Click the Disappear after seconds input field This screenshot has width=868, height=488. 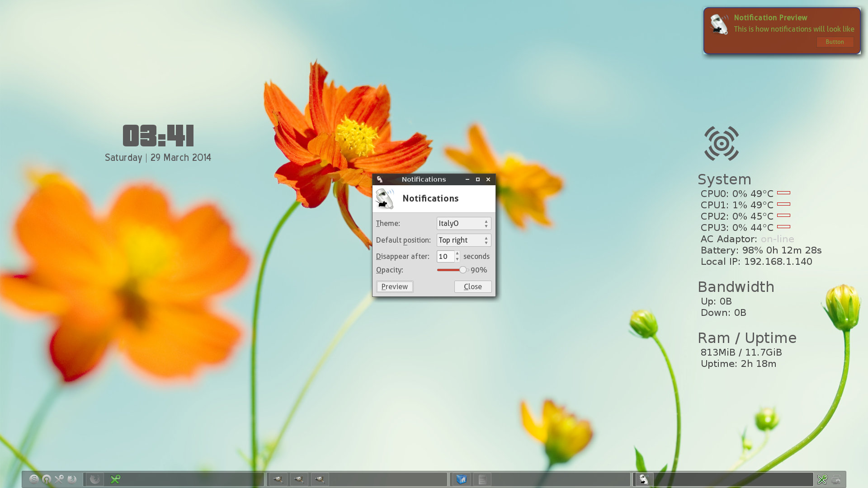tap(445, 256)
